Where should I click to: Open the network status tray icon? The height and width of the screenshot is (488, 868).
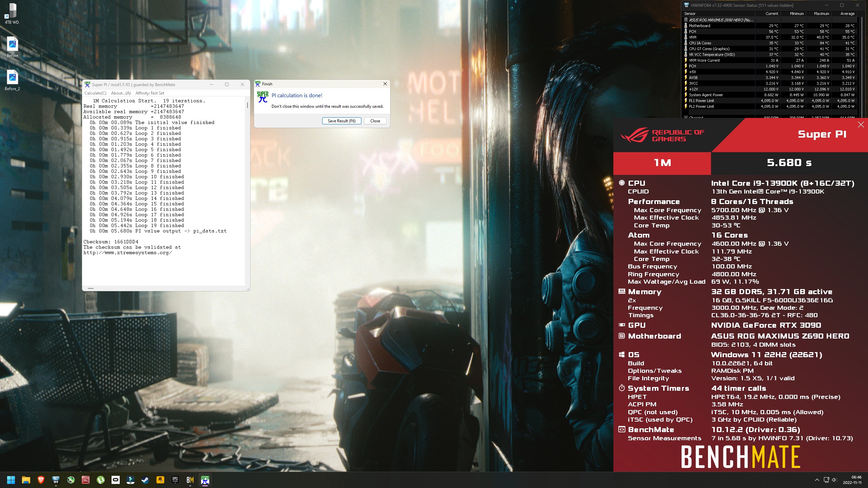tap(827, 480)
